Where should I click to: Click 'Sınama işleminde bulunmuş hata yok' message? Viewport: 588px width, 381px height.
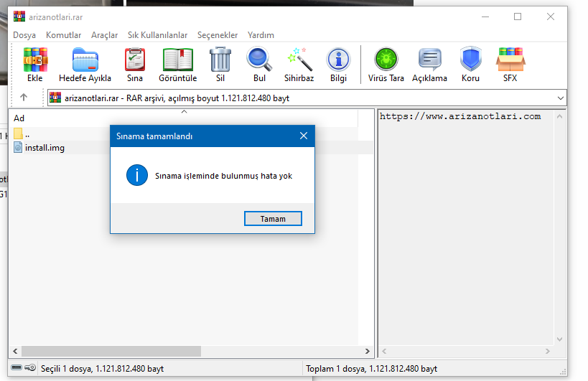tap(223, 176)
